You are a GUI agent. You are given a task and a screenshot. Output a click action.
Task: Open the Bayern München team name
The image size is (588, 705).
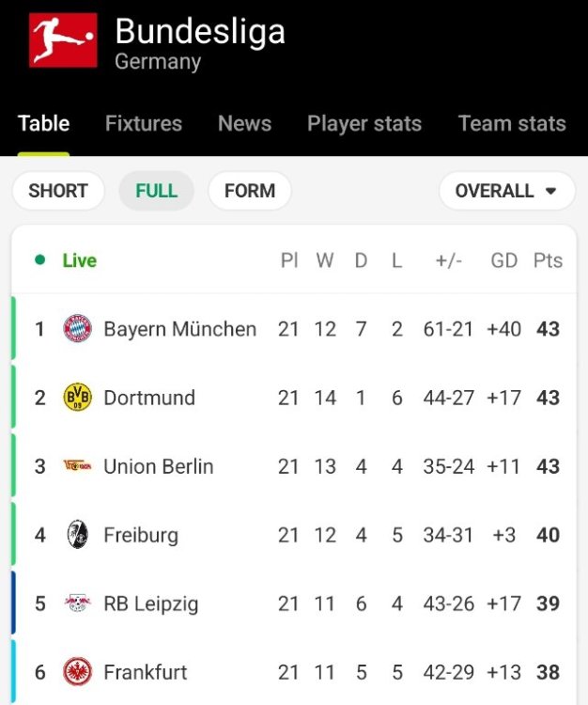point(179,329)
